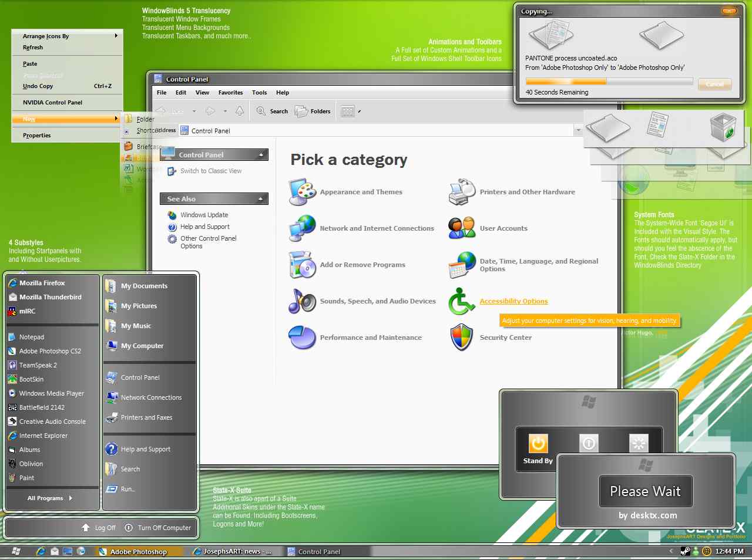752x560 pixels.
Task: Select Refresh in the context menu
Action: tap(67, 47)
